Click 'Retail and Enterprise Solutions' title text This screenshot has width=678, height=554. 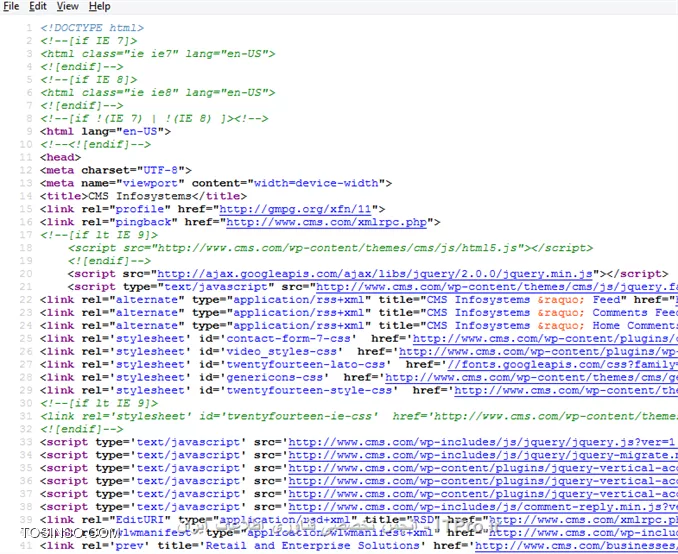coord(313,546)
